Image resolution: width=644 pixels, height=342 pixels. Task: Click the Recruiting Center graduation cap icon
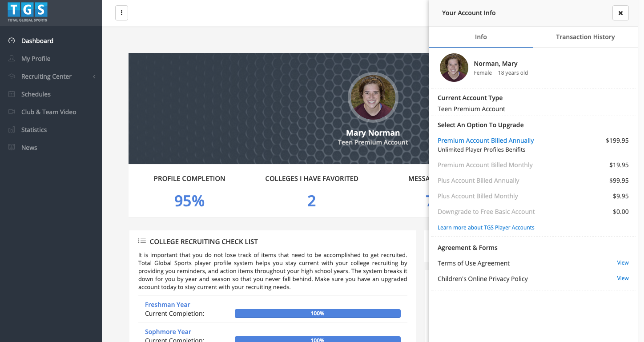12,76
